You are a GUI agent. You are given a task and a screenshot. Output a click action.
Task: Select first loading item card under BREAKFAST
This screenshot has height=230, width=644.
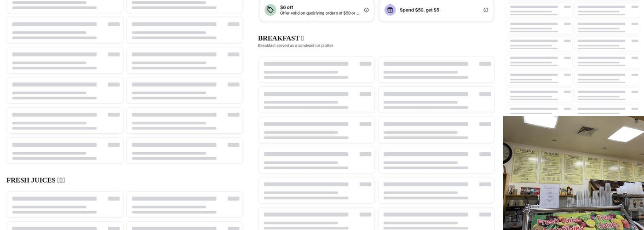click(x=316, y=70)
